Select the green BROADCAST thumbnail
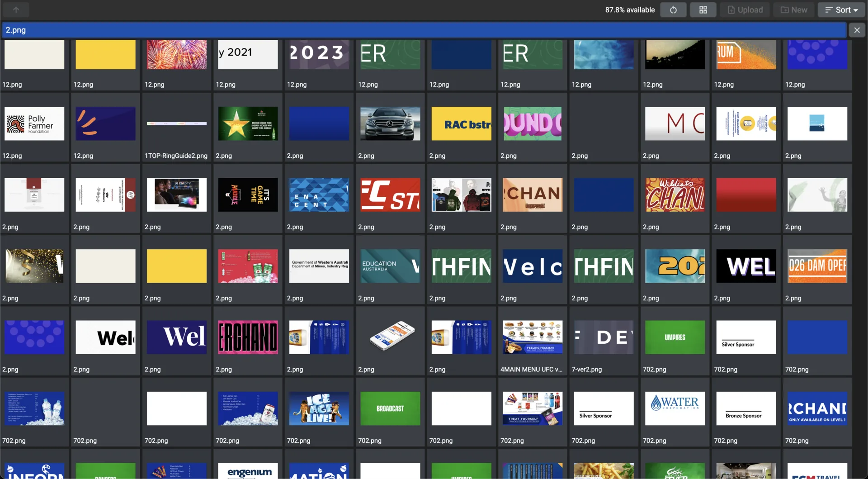 (390, 408)
